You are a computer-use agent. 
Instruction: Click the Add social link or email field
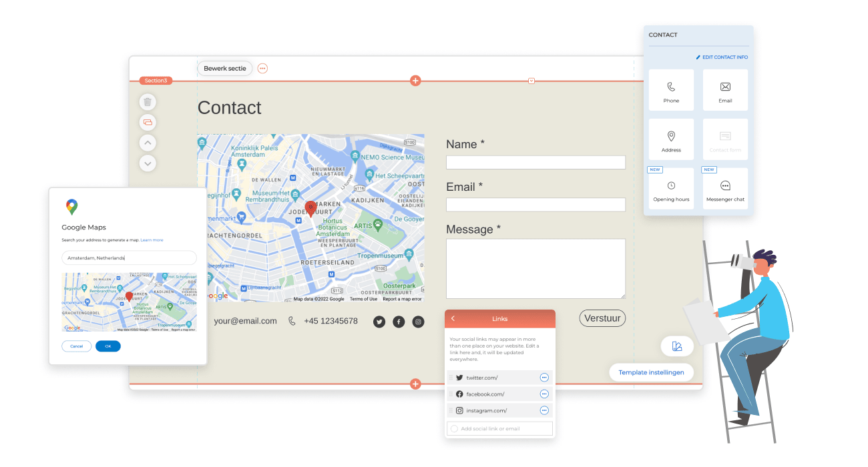coord(499,428)
